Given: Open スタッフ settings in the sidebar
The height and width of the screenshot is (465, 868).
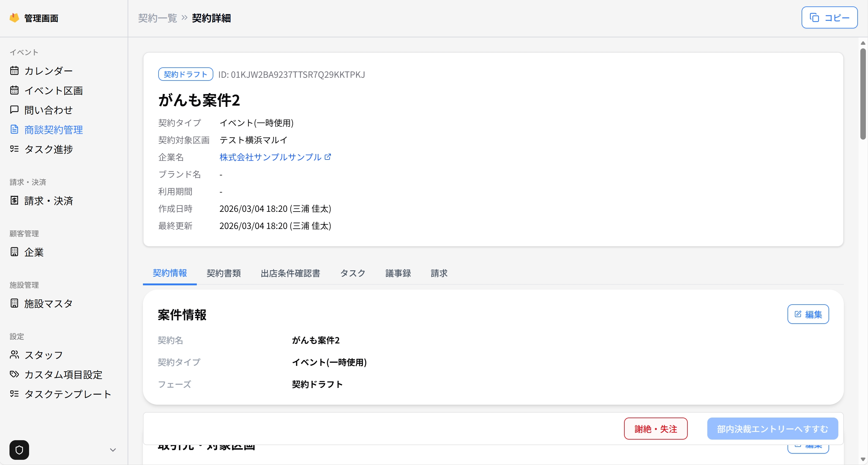Looking at the screenshot, I should [44, 355].
